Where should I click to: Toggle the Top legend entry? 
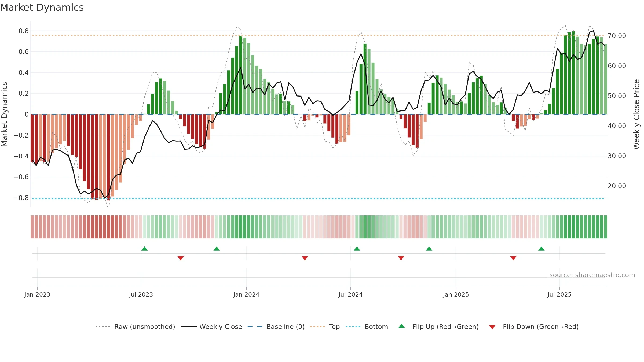click(x=325, y=327)
